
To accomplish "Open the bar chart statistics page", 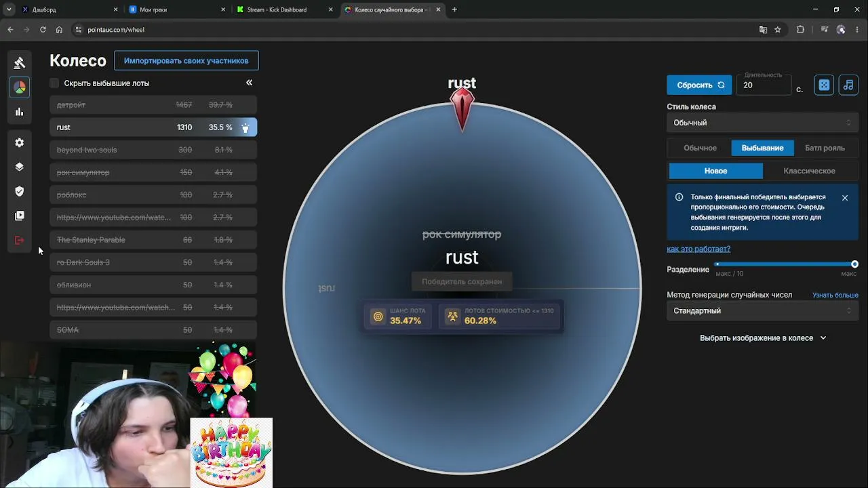I will tap(20, 112).
